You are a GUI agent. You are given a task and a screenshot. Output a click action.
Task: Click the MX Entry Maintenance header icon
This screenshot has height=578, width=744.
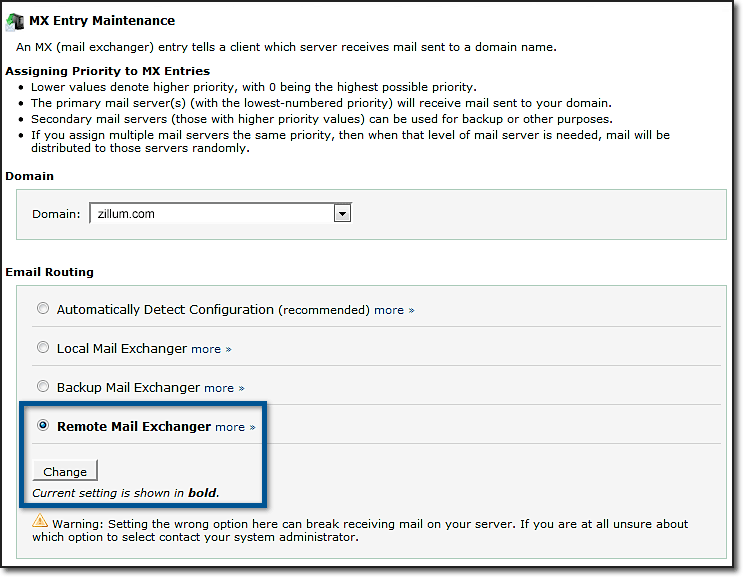[x=18, y=20]
